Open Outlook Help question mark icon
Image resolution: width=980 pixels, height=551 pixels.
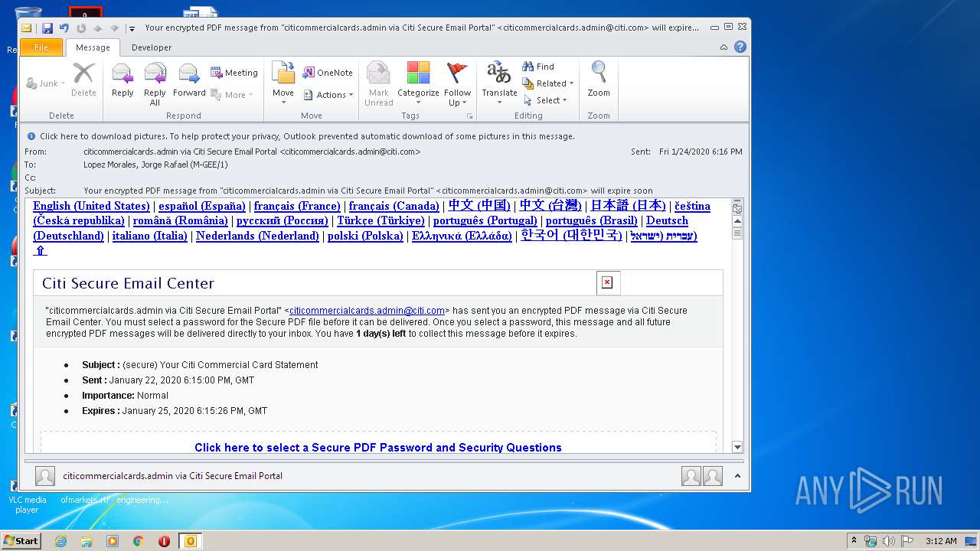[740, 47]
